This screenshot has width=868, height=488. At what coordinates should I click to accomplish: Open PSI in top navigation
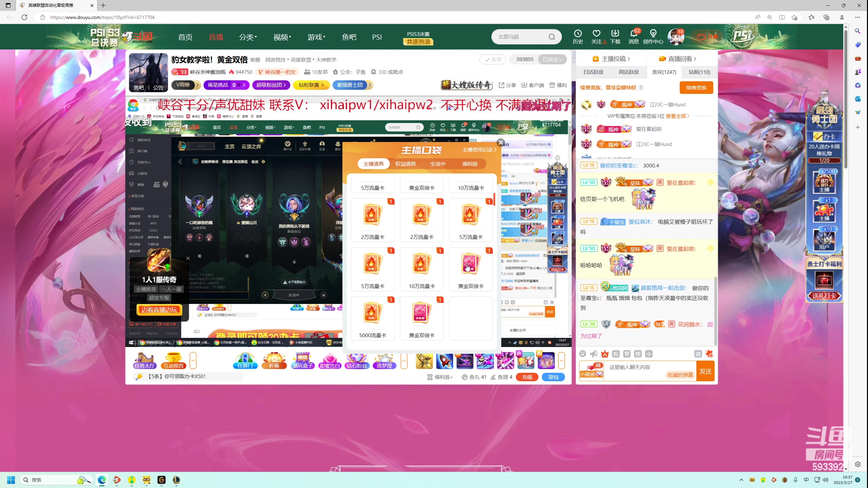coord(377,37)
